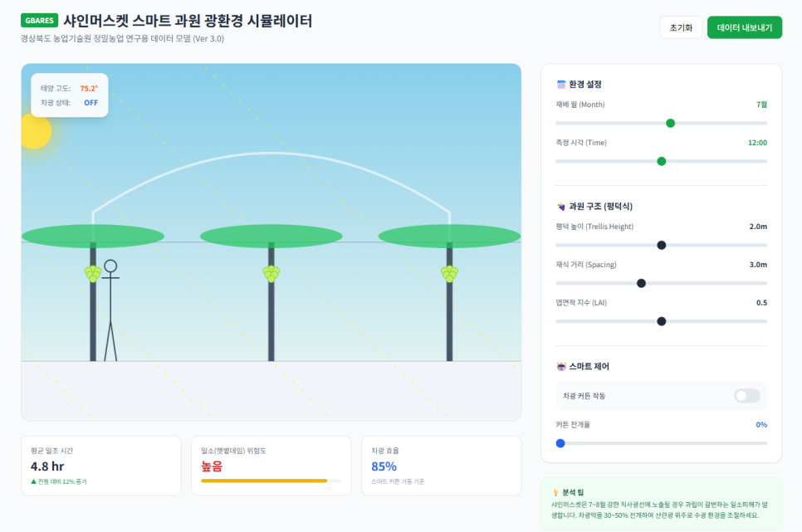Click the grape cluster on the middle post
This screenshot has height=532, width=802.
click(x=271, y=273)
